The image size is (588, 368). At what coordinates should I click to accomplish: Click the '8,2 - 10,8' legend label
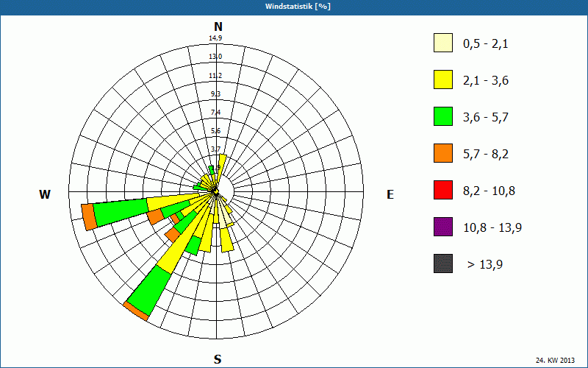489,191
